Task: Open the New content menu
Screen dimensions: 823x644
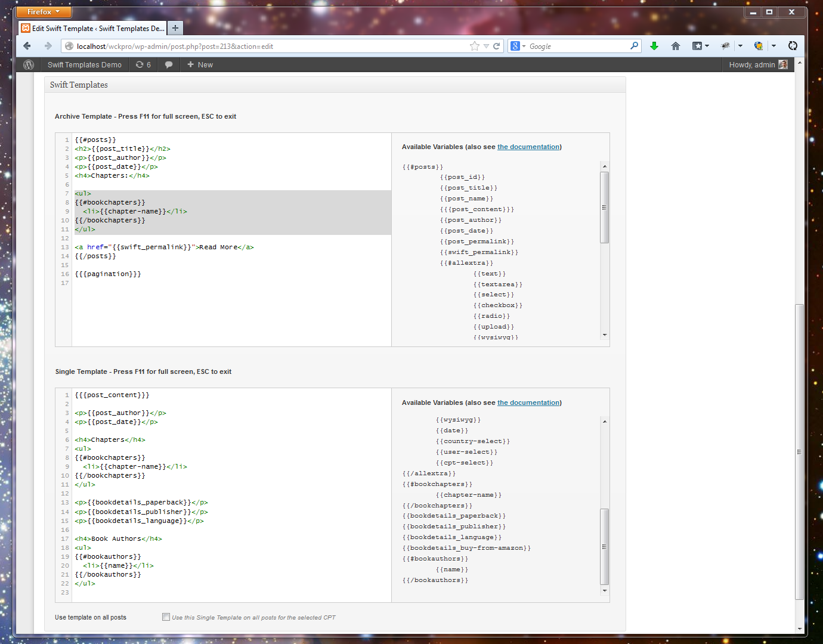Action: click(x=200, y=64)
